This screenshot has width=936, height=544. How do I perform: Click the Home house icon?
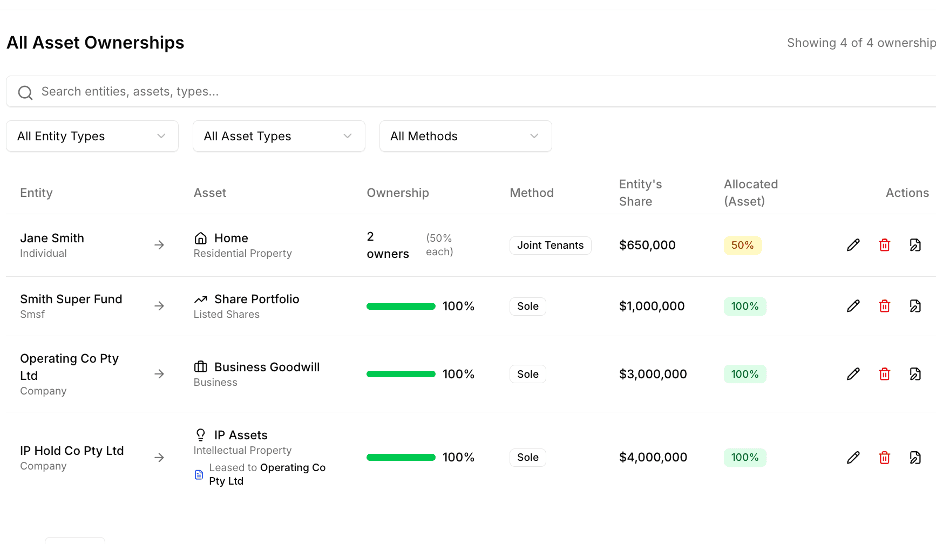(201, 238)
